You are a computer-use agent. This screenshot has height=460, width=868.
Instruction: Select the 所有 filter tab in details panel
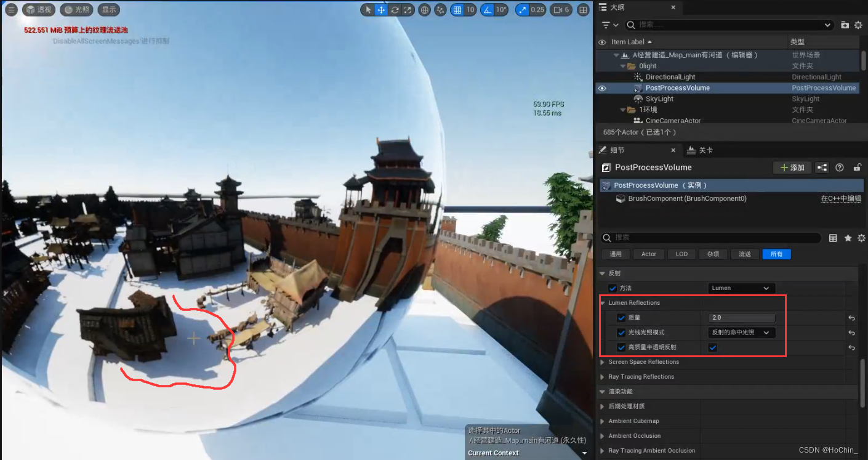pos(776,254)
